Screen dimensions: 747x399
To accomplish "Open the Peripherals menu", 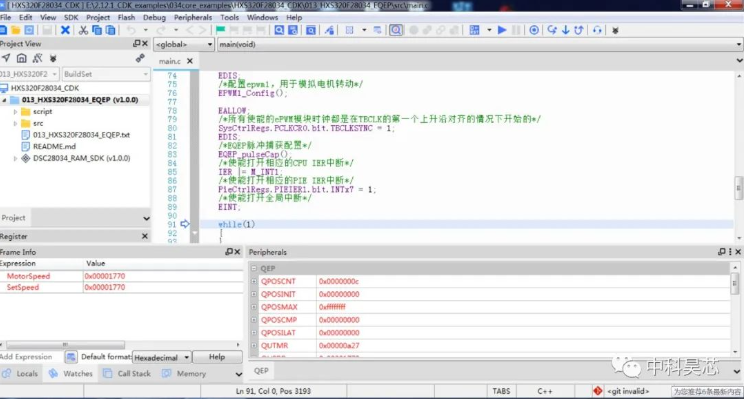I will tap(193, 18).
